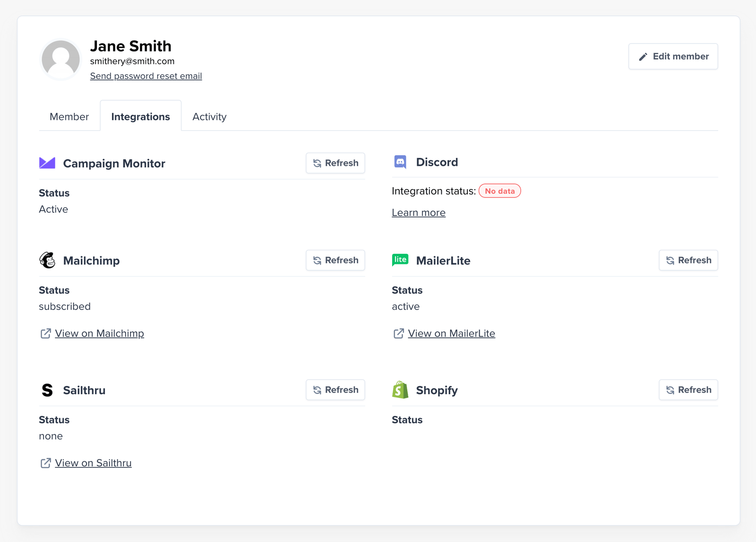
Task: Click the Mailchimp monkey logo icon
Action: tap(47, 260)
